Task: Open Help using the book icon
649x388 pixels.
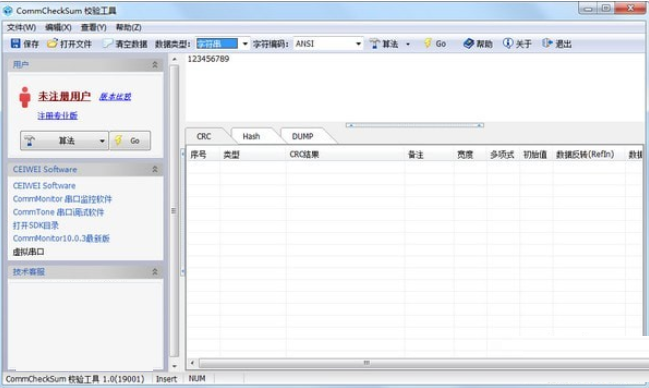Action: point(468,43)
